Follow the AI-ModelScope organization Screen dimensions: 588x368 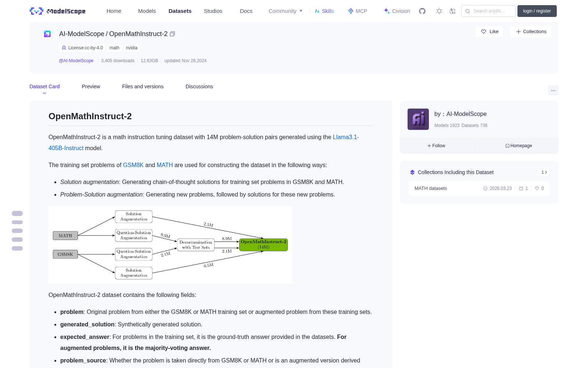(x=436, y=146)
